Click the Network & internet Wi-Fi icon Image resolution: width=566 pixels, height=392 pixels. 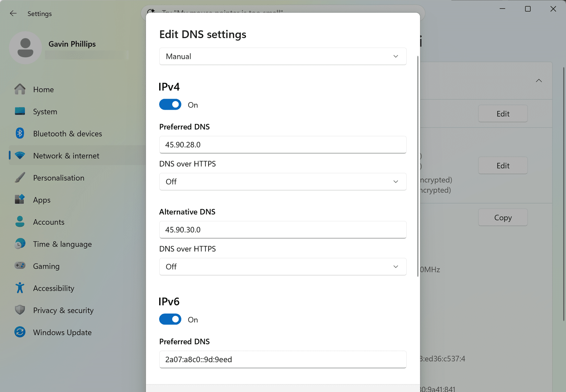click(20, 156)
